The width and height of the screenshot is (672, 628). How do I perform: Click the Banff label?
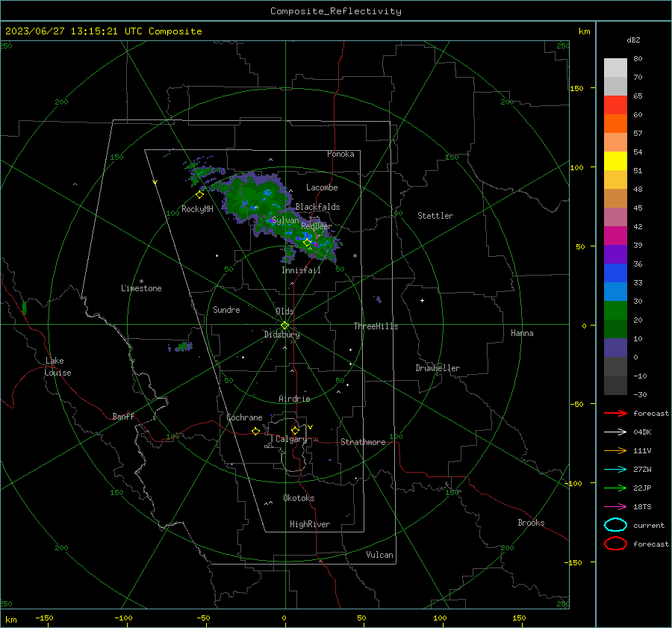point(123,416)
